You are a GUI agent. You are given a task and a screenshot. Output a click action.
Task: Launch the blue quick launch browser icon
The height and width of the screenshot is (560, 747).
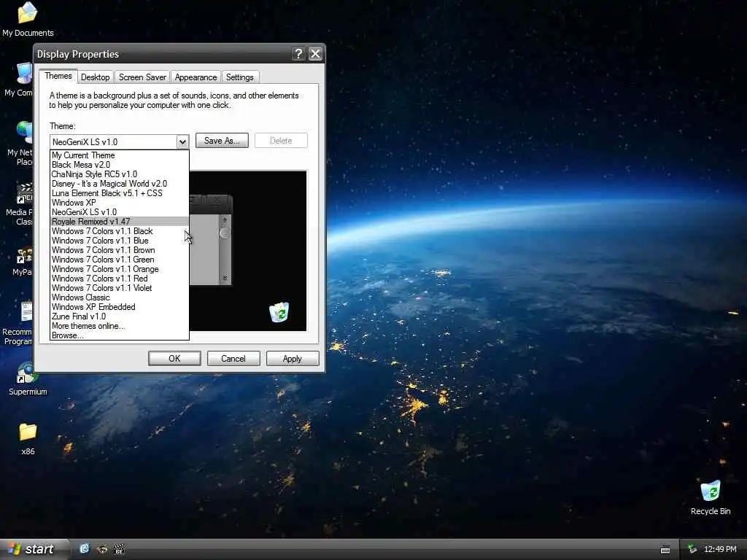click(x=85, y=549)
